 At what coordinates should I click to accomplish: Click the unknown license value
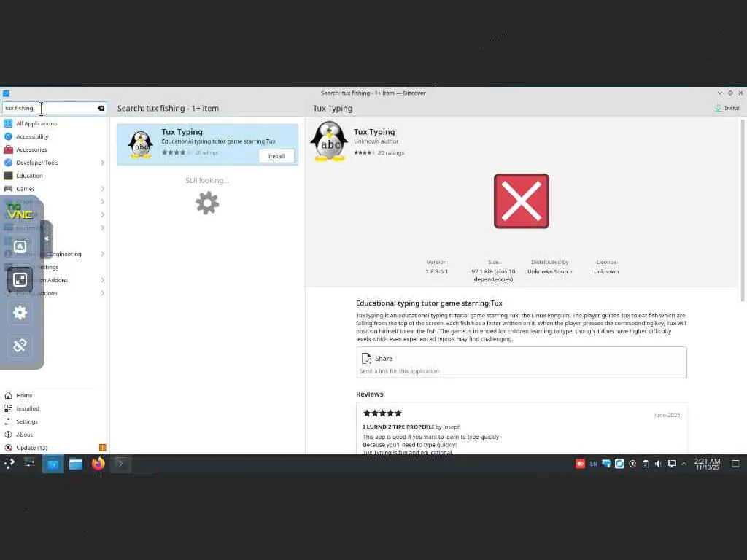[606, 271]
